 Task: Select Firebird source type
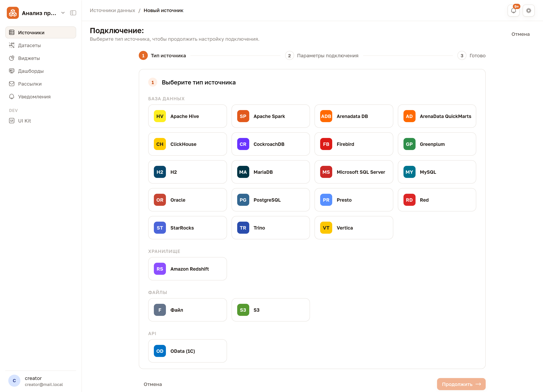354,144
